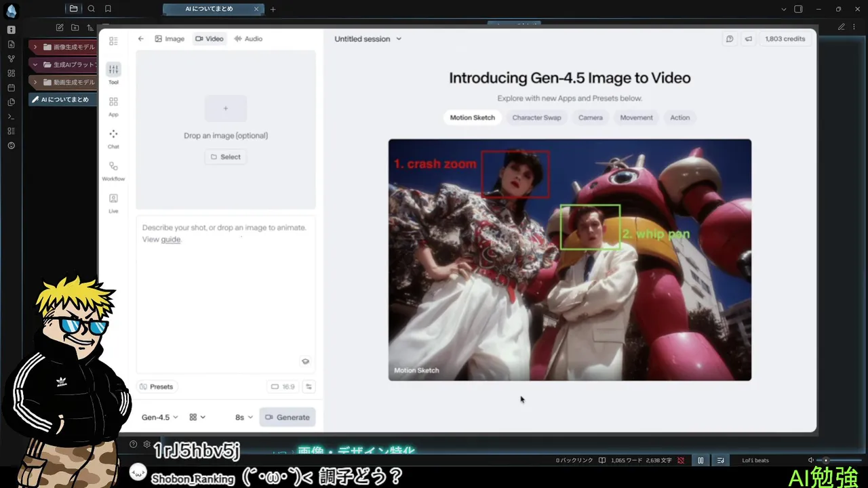This screenshot has height=488, width=868.
Task: Open the grid output count dropdown
Action: (197, 418)
